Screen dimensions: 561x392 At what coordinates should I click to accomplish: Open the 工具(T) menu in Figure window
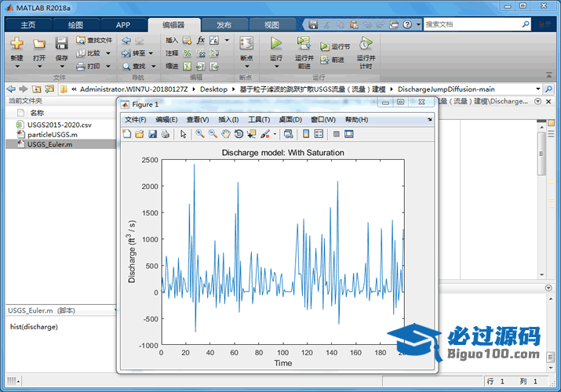tap(259, 119)
